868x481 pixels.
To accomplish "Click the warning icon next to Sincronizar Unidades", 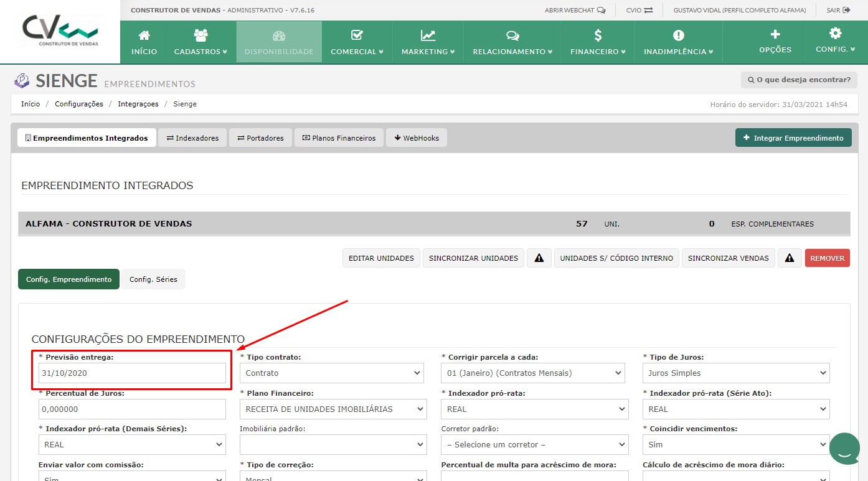I will pyautogui.click(x=539, y=258).
